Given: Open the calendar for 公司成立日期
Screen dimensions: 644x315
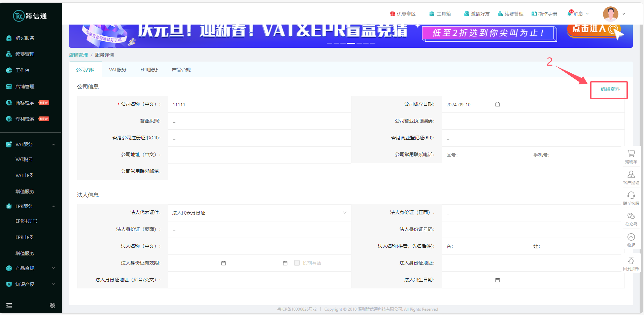Looking at the screenshot, I should click(x=498, y=104).
